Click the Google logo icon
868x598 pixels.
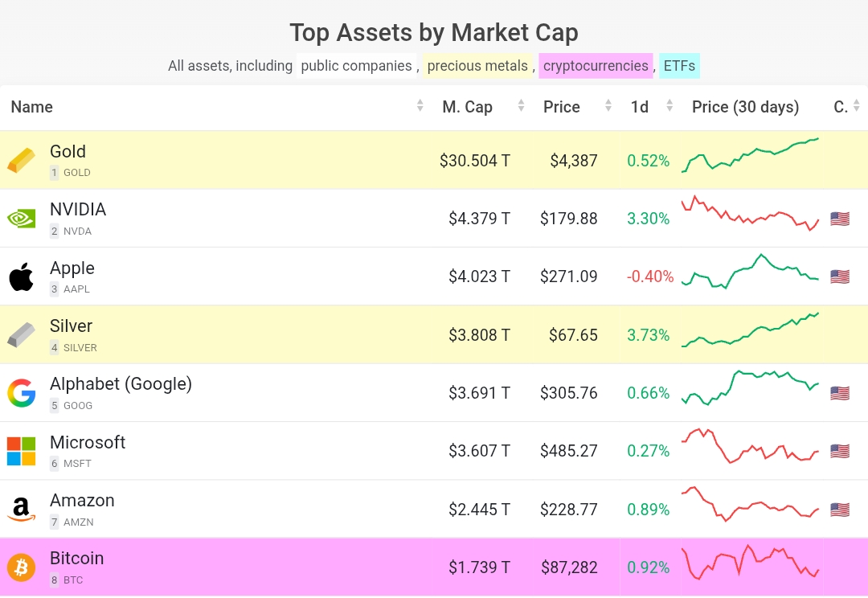22,393
